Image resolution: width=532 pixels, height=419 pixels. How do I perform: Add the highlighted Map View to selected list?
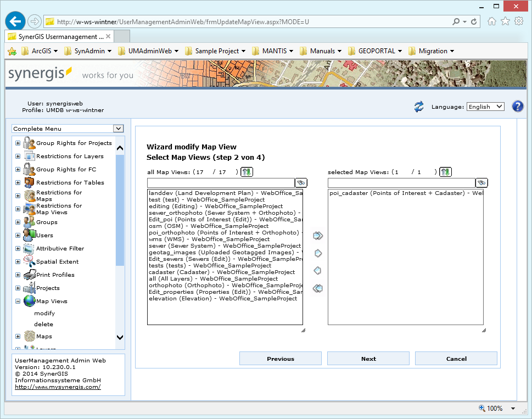coord(317,253)
